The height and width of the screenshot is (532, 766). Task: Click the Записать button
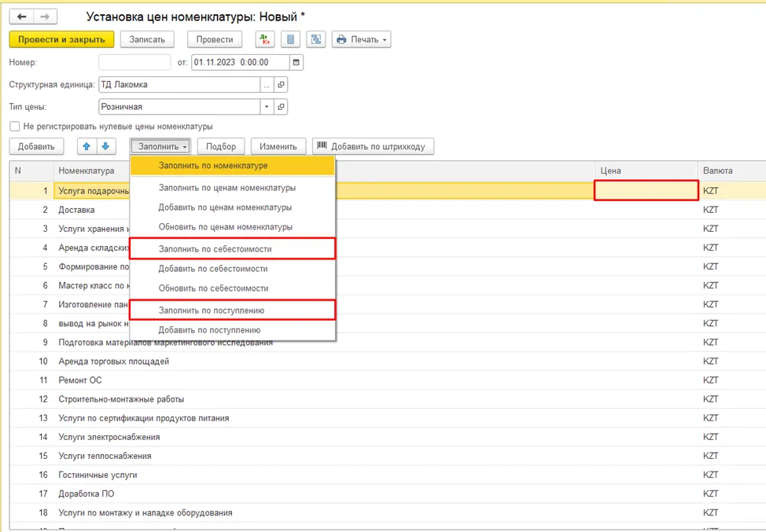[147, 39]
